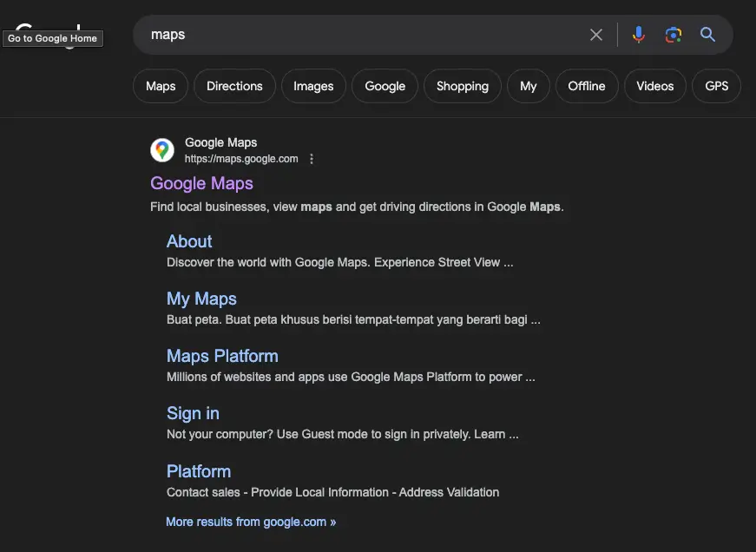Switch to the Videos filter chip

654,86
